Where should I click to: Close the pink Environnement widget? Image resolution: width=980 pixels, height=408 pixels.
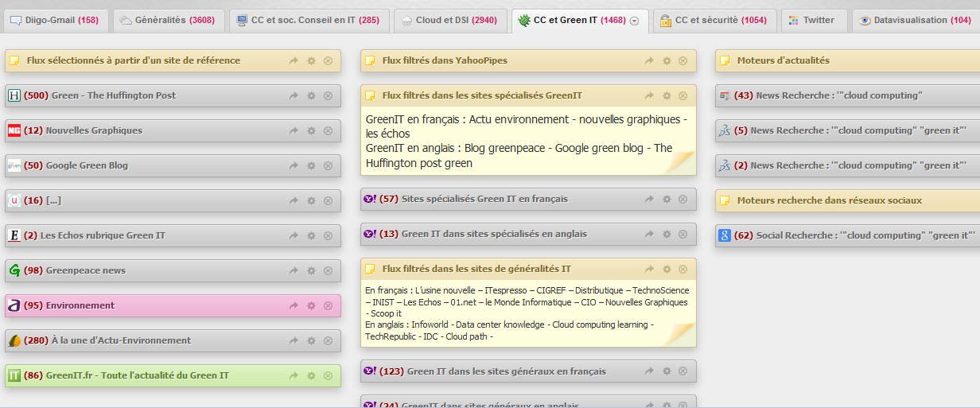[x=328, y=305]
